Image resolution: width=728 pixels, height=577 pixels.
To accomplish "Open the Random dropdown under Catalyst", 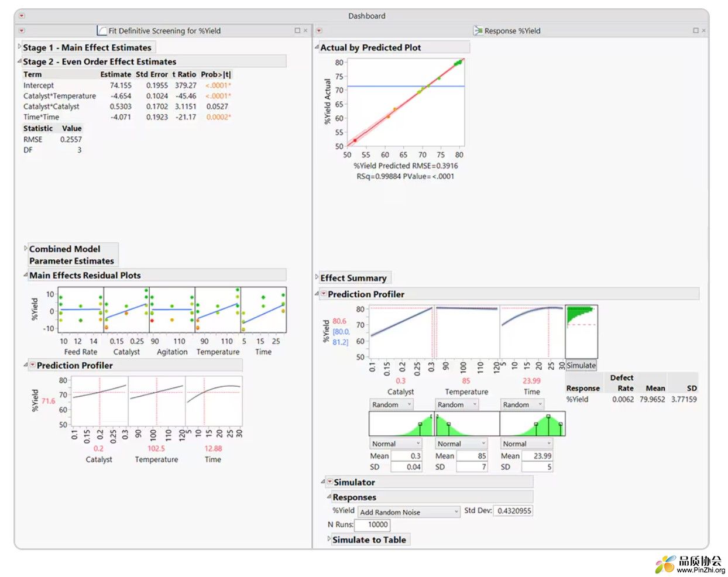I will (x=392, y=404).
